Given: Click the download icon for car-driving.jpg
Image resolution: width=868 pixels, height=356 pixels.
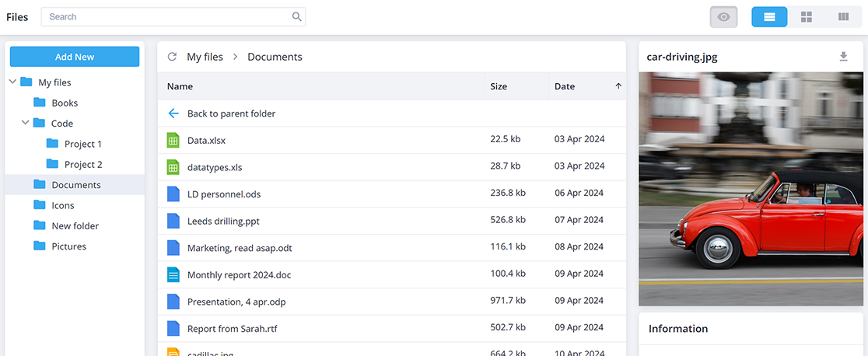Looking at the screenshot, I should coord(844,57).
